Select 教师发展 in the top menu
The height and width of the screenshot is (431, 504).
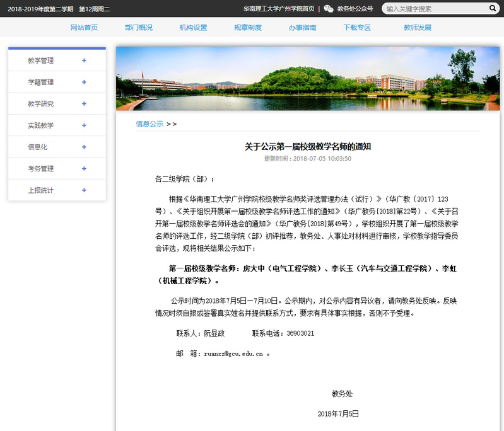[418, 28]
